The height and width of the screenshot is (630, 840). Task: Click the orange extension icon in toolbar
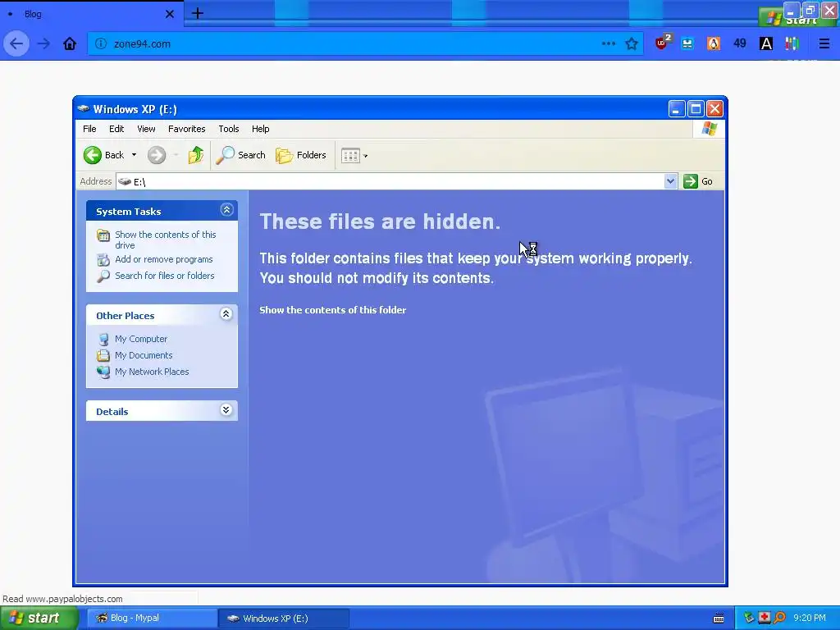[714, 44]
